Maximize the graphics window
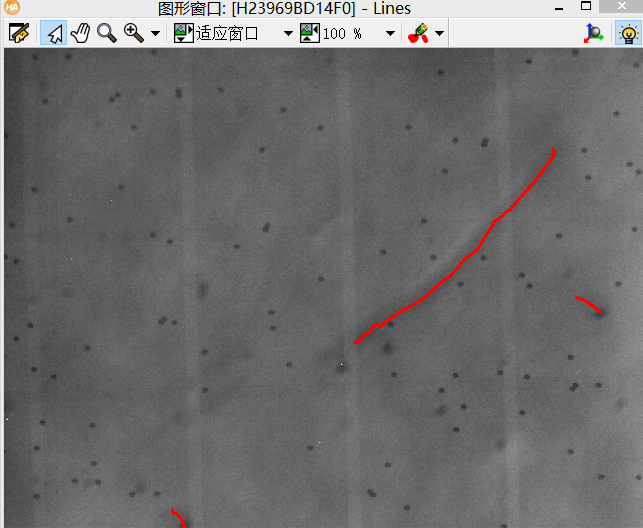Image resolution: width=643 pixels, height=528 pixels. coord(586,6)
